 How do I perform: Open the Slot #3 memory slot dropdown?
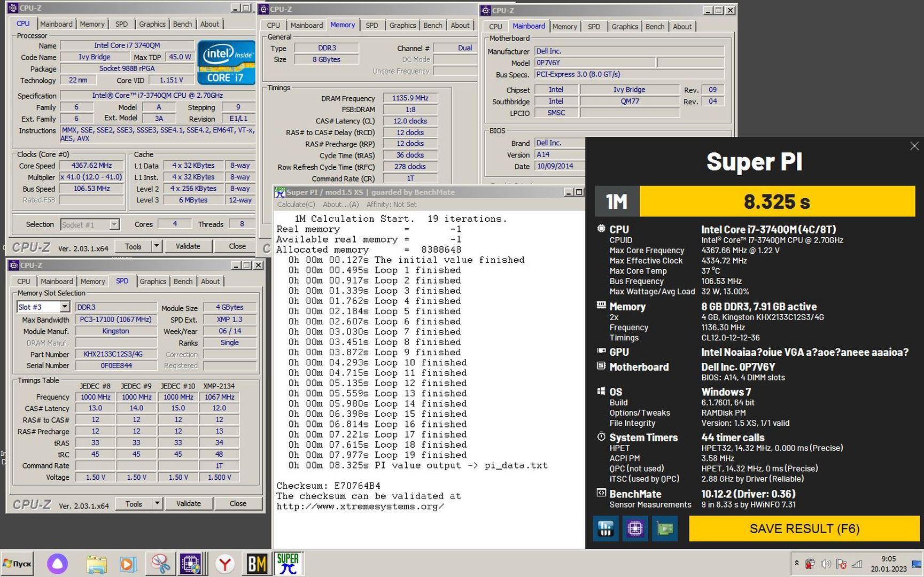(x=65, y=307)
